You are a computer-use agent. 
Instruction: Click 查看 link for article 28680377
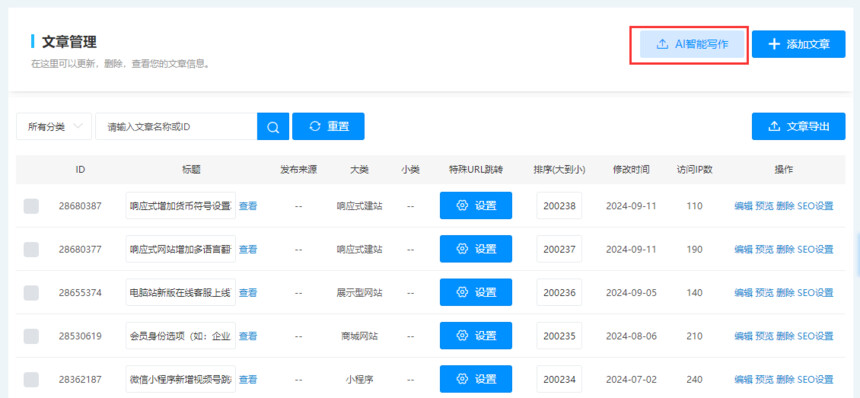coord(248,249)
